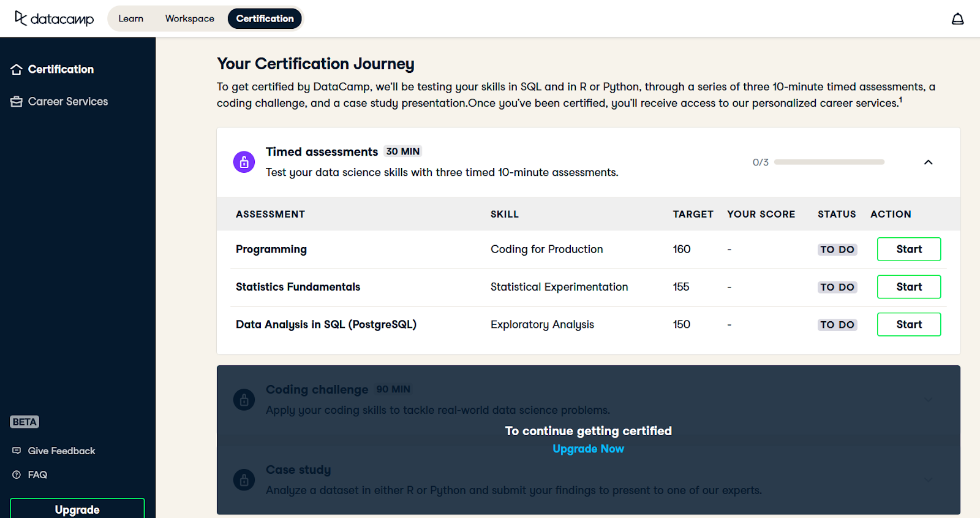Start the Programming assessment
Screen dimensions: 980x518
coord(908,249)
